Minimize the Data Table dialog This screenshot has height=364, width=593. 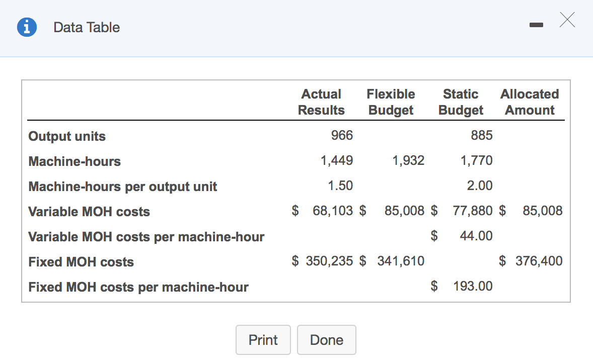coord(536,25)
